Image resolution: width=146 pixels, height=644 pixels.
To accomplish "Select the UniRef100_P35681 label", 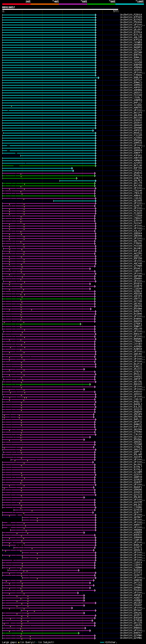I will click(131, 75).
